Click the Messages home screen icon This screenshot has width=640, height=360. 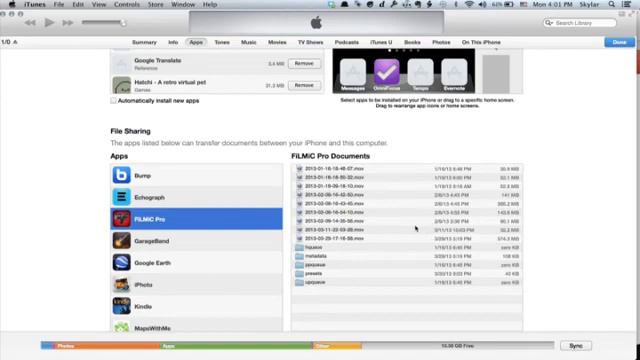[x=353, y=72]
